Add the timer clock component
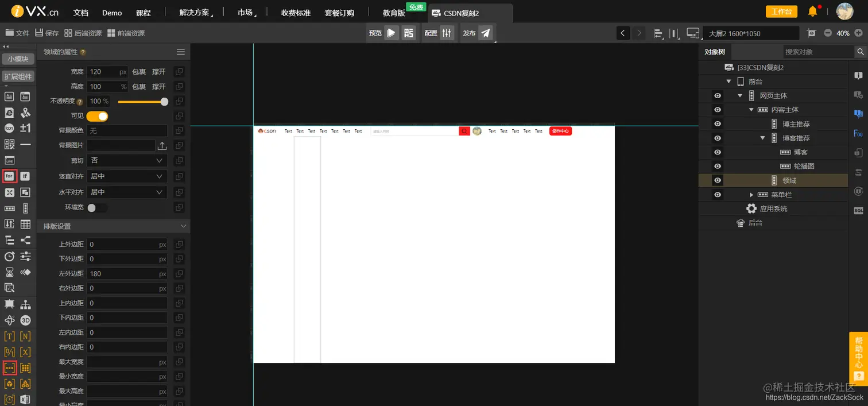This screenshot has width=868, height=406. 9,256
